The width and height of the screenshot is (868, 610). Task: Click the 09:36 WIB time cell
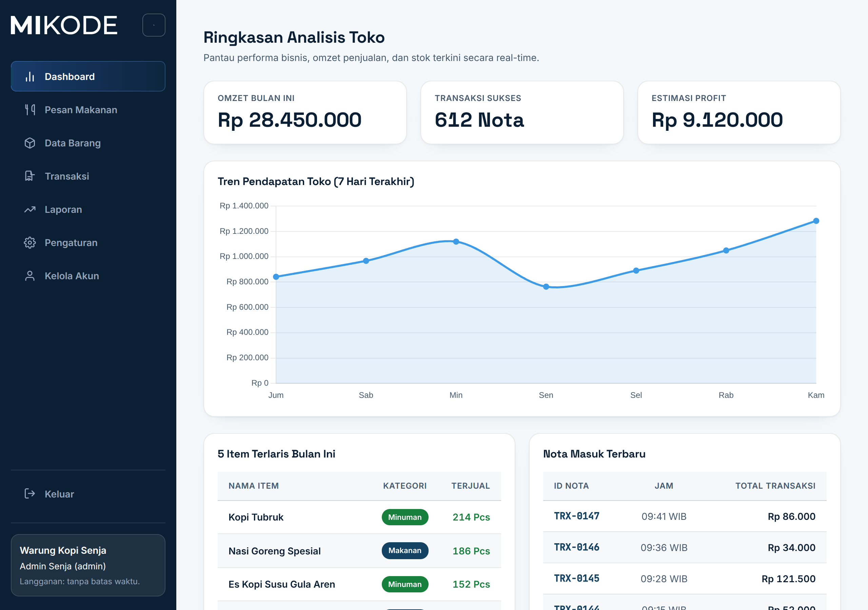tap(664, 548)
